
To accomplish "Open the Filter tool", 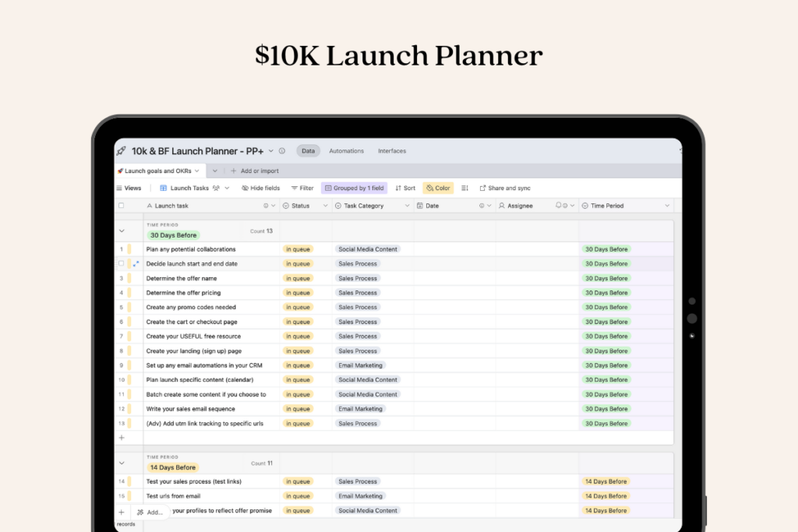I will [x=302, y=188].
